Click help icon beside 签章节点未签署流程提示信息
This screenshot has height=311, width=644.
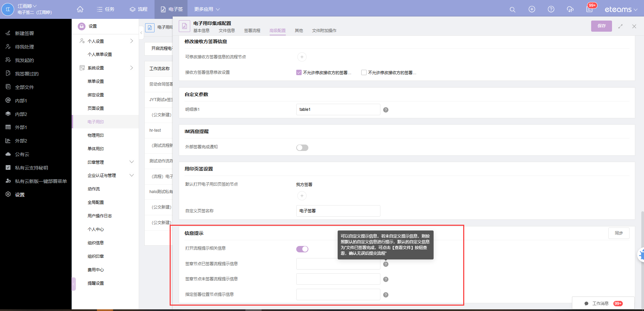386,279
